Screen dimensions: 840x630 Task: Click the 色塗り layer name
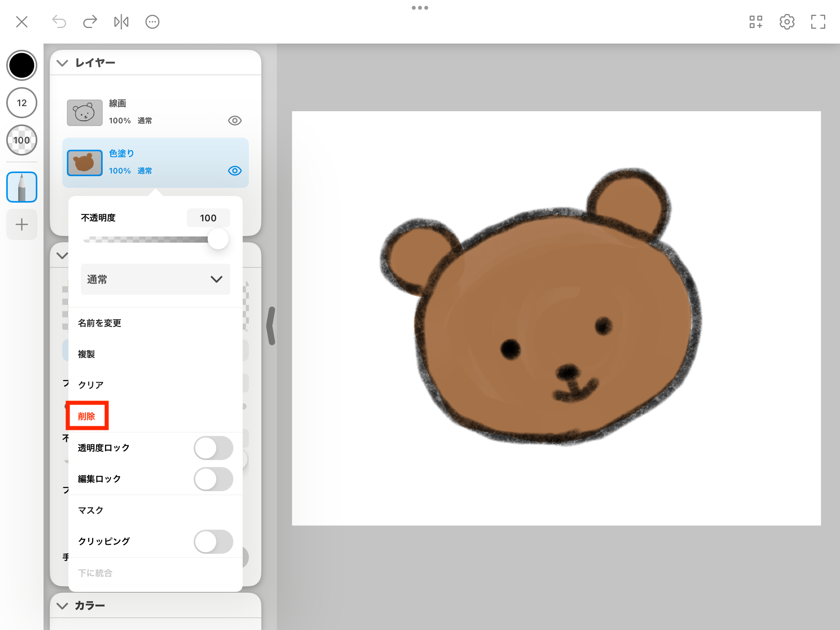pyautogui.click(x=121, y=154)
